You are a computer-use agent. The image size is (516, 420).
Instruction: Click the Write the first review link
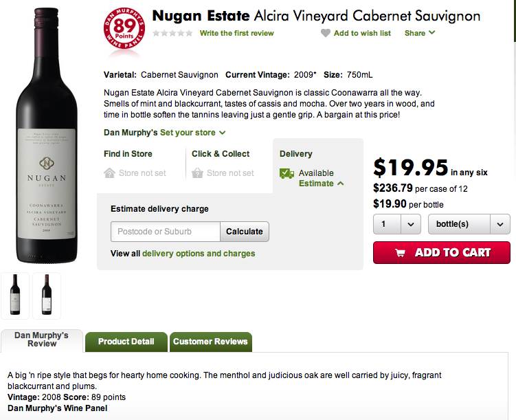[236, 33]
